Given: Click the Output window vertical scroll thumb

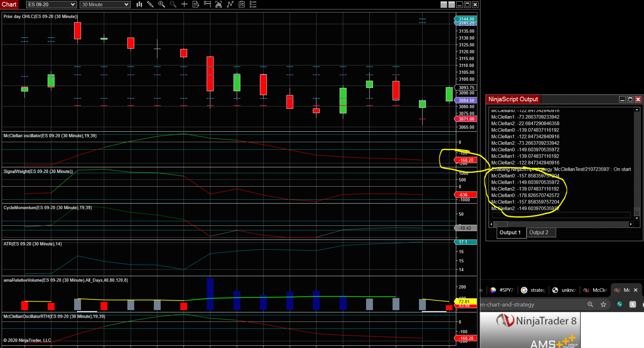Looking at the screenshot, I should pos(637,212).
